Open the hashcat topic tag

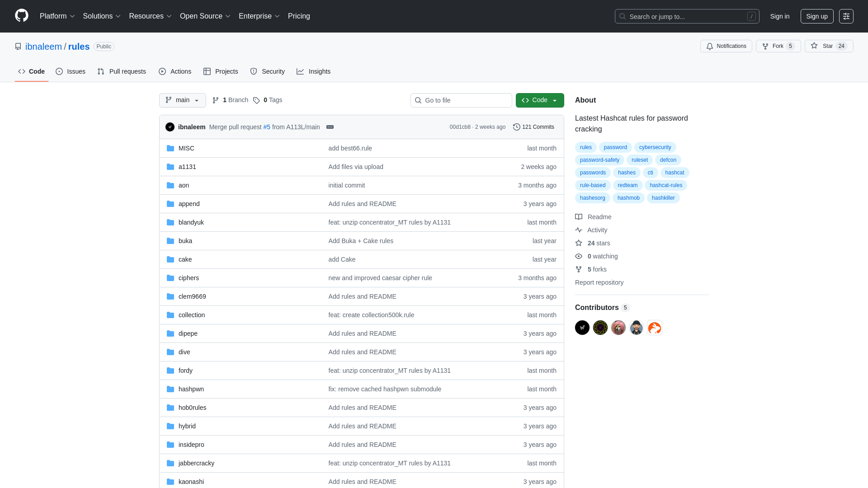click(674, 173)
